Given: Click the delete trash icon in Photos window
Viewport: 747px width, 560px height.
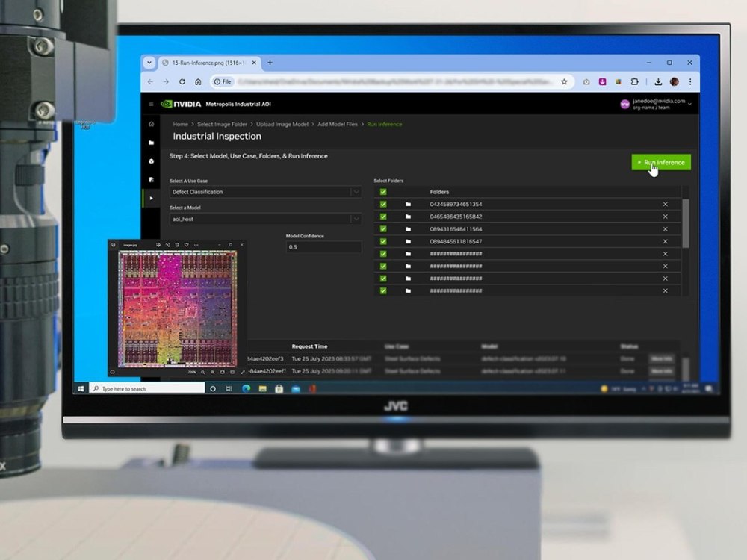Looking at the screenshot, I should (x=177, y=245).
